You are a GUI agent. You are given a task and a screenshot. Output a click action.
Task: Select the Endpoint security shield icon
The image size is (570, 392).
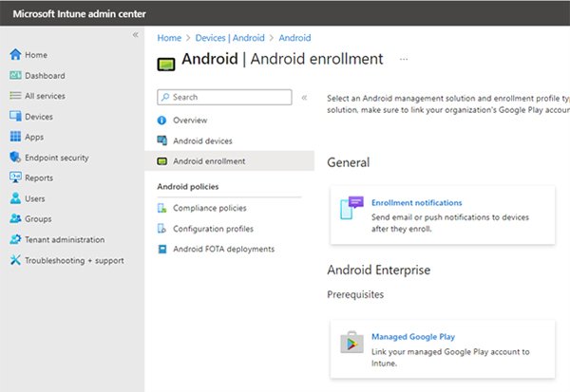15,158
